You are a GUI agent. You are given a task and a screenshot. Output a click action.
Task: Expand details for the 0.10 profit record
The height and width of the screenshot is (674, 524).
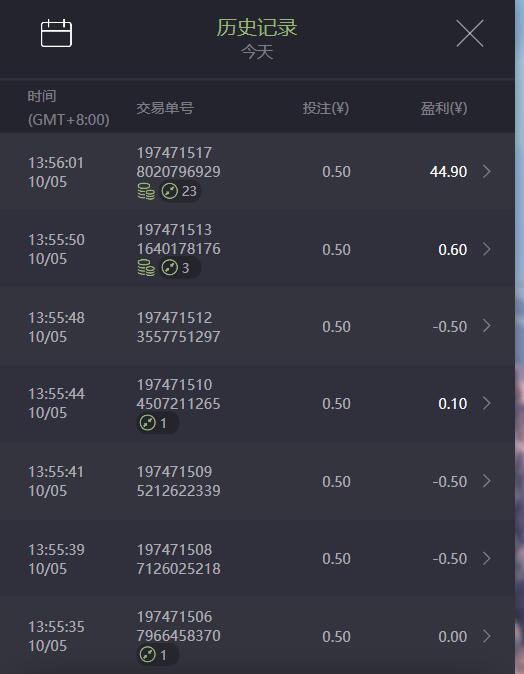(487, 404)
